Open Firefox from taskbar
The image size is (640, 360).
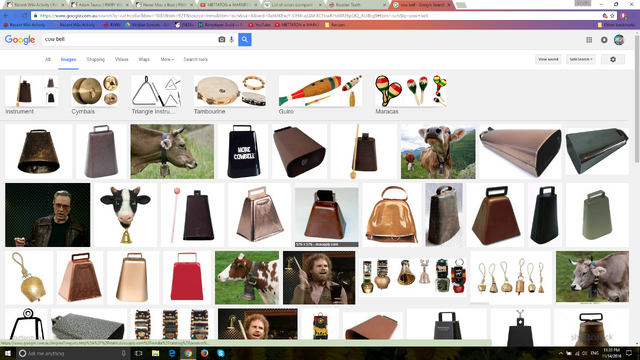pyautogui.click(x=204, y=353)
